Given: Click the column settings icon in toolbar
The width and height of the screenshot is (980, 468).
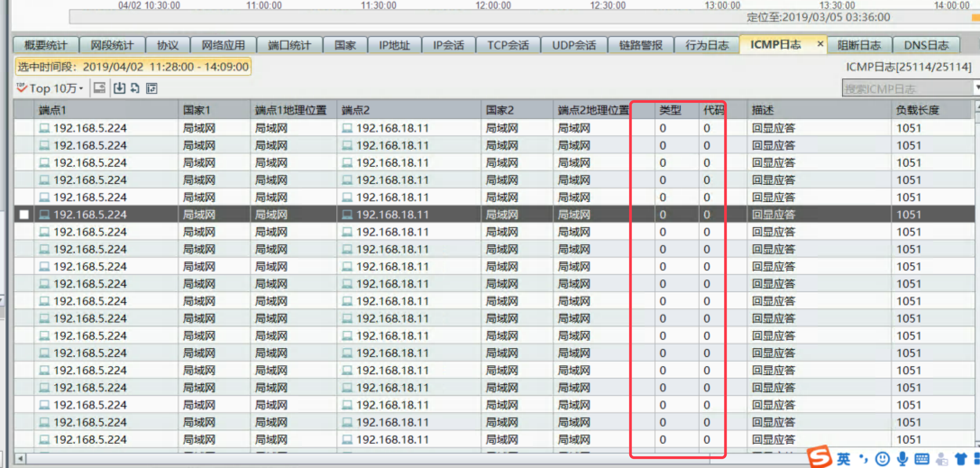Looking at the screenshot, I should (152, 88).
